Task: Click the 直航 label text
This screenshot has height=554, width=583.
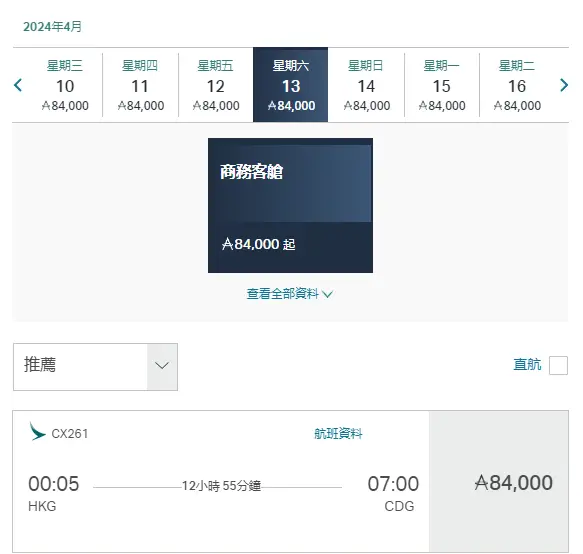Action: tap(527, 364)
